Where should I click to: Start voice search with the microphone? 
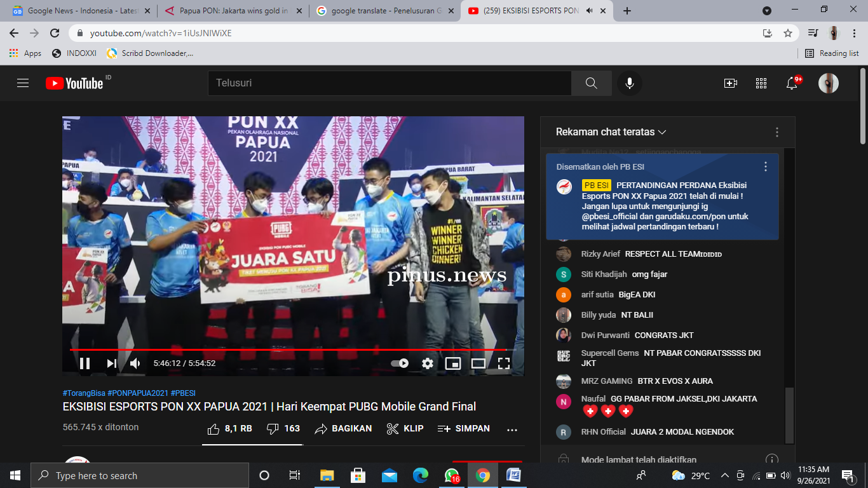click(x=629, y=83)
